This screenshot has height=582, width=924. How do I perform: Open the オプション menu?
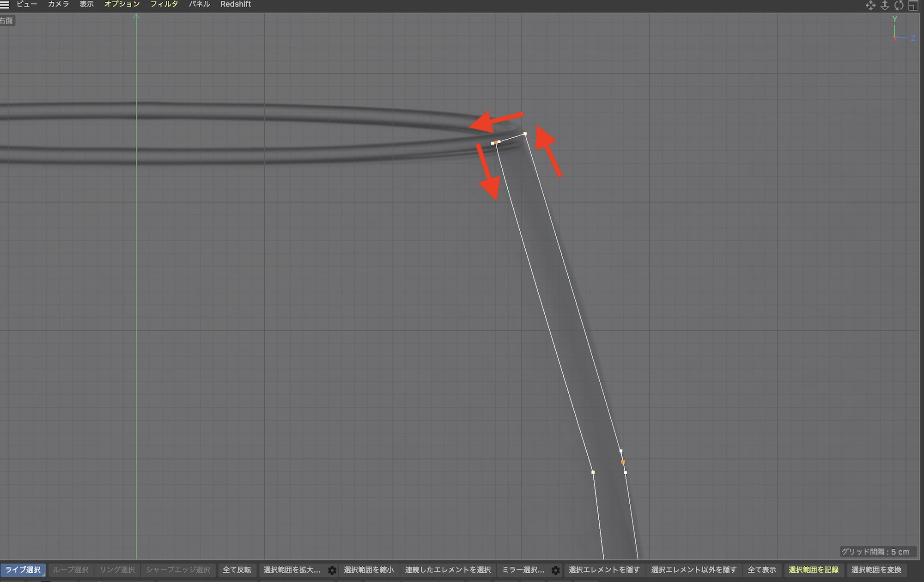click(x=122, y=4)
